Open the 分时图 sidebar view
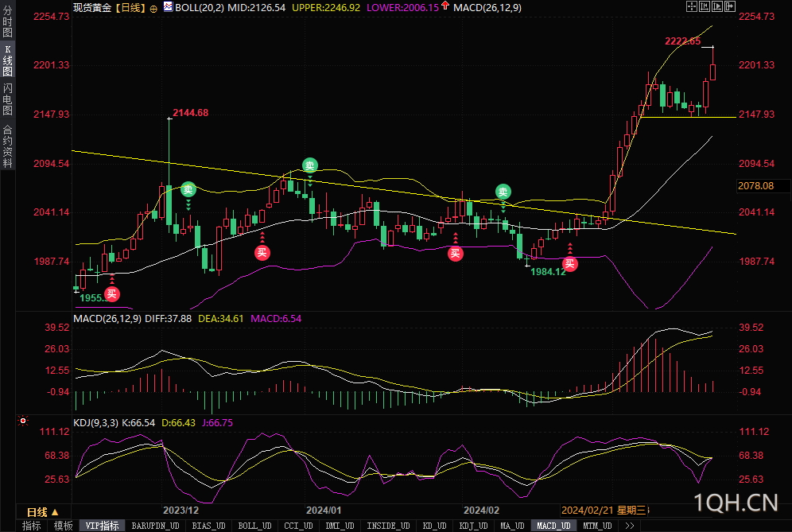Image resolution: width=792 pixels, height=532 pixels. click(7, 21)
